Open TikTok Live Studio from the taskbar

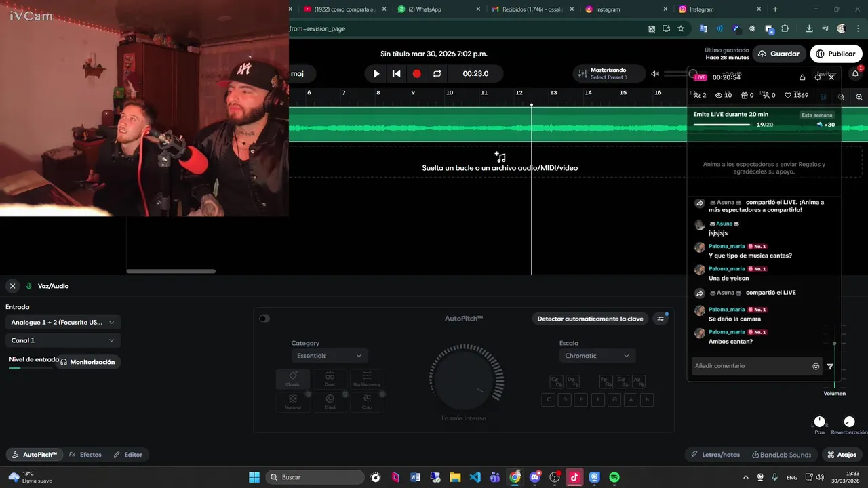click(x=574, y=477)
